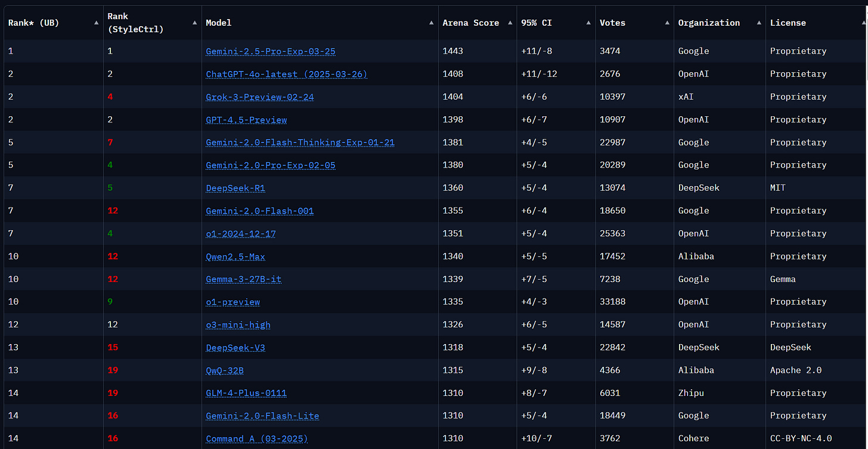868x449 pixels.
Task: Open the Grok-3-Preview-02-24 link
Action: click(260, 97)
